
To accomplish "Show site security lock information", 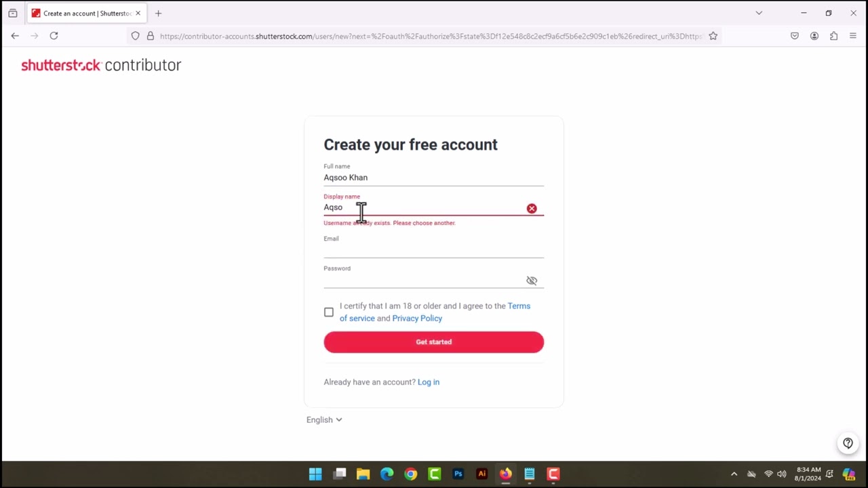I will [x=150, y=36].
